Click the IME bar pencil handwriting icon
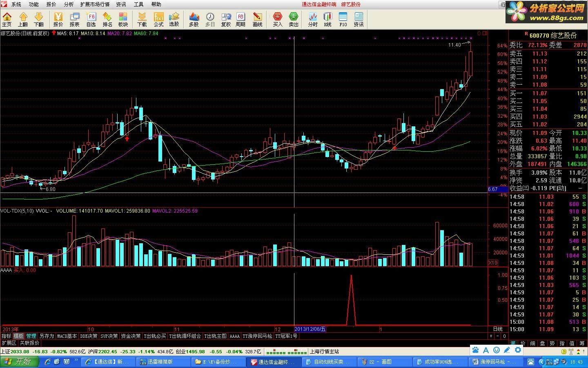 pyautogui.click(x=507, y=350)
